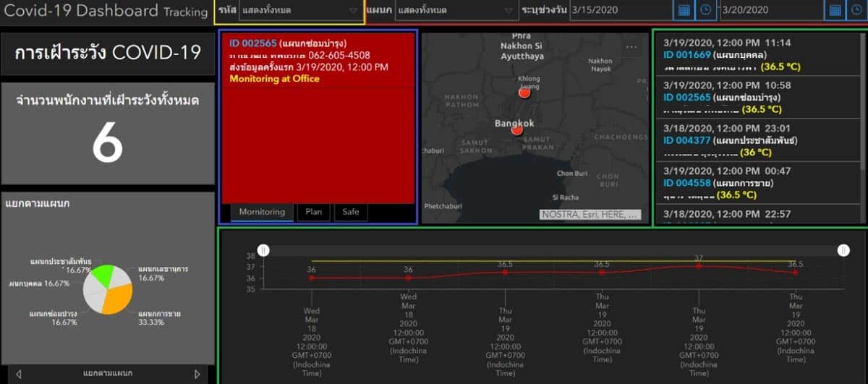Click the orange pie slice for แผนกการขาย
The image size is (868, 384).
click(117, 298)
